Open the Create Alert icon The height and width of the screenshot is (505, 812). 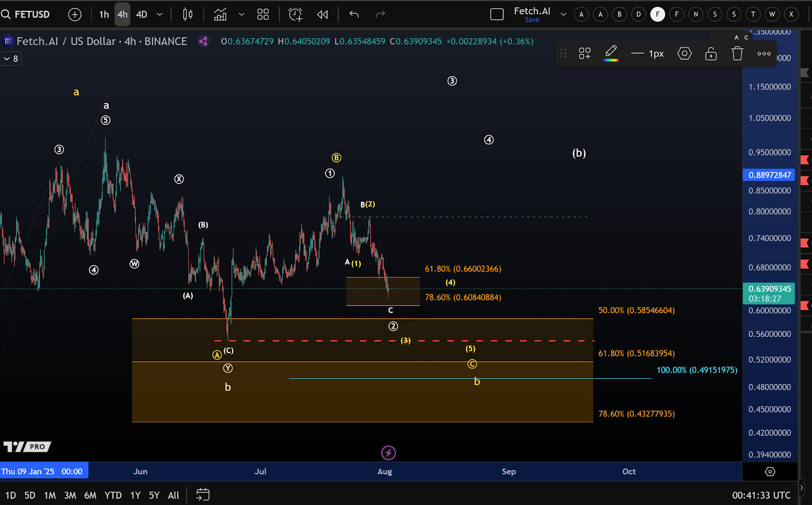click(x=295, y=14)
